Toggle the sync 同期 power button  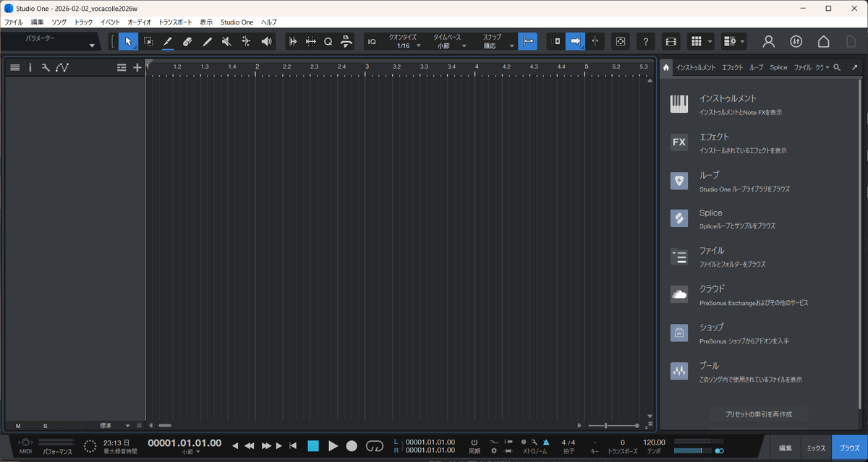(x=475, y=442)
